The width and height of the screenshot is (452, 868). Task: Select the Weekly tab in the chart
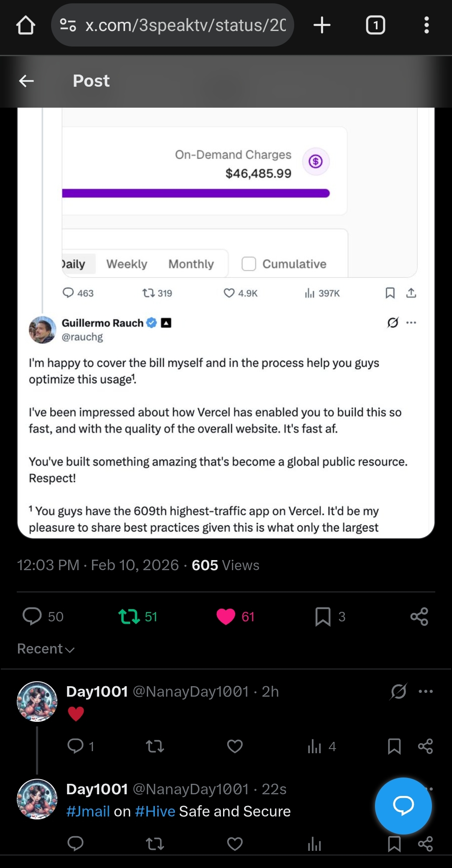pos(127,264)
